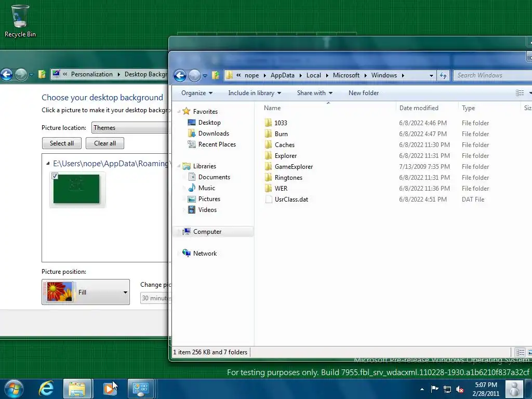Select Favorites in the navigation pane
The image size is (532, 399).
[205, 112]
